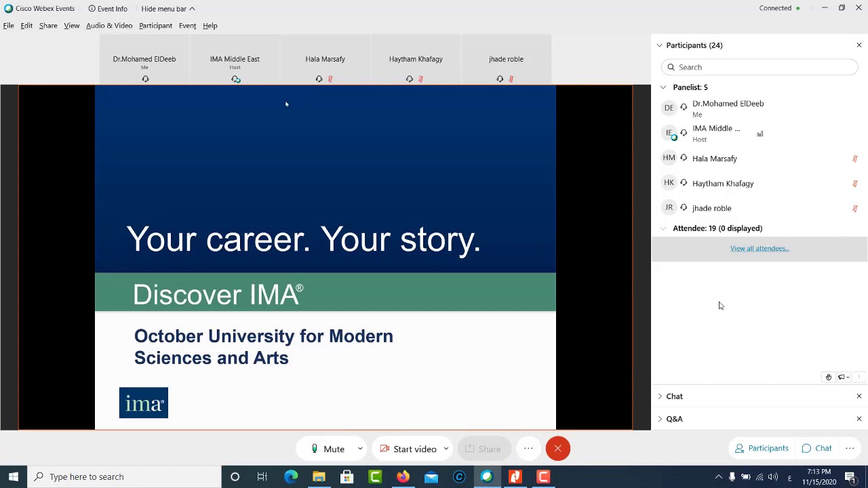Open Task View on the taskbar
868x488 pixels.
pyautogui.click(x=262, y=476)
